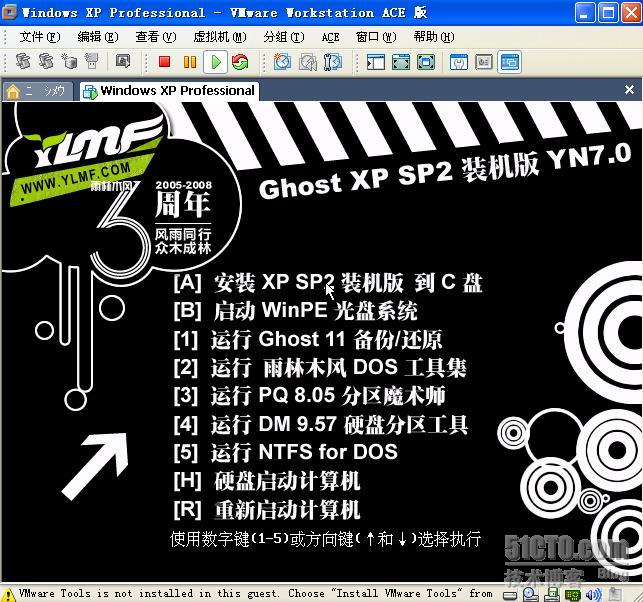Screen dimensions: 643x602
Task: Select [A] 安装 XP SP2 装机版 到 C 盘
Action: pyautogui.click(x=328, y=283)
